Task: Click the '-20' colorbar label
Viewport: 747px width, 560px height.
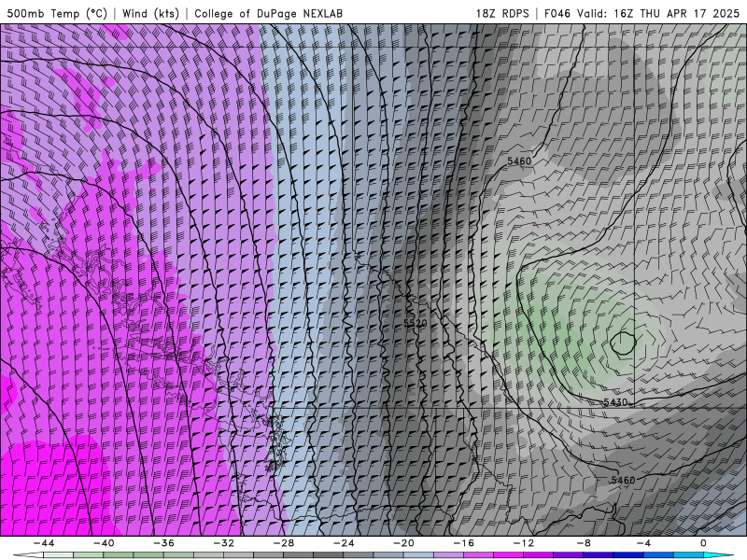Action: [403, 543]
